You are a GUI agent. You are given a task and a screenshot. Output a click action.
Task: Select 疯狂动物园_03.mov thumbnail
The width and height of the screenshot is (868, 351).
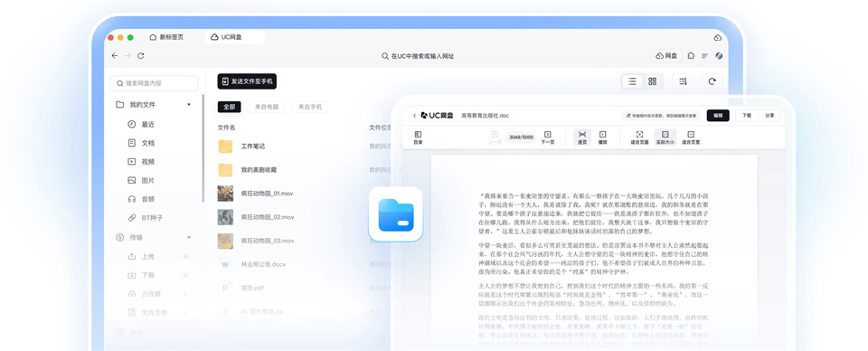225,241
